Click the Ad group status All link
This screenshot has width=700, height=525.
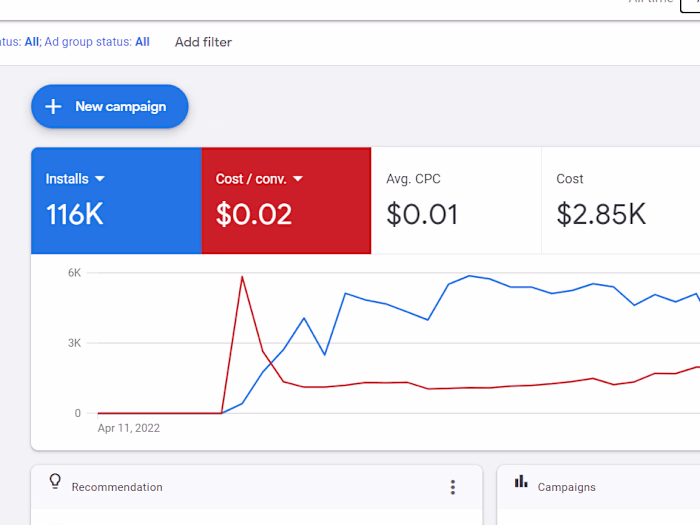pyautogui.click(x=142, y=42)
